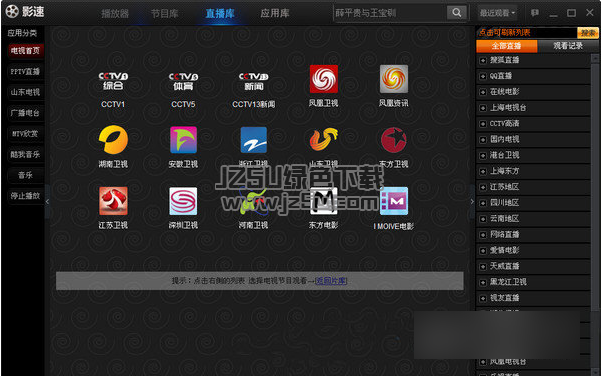The width and height of the screenshot is (601, 376).
Task: Launch the 凤凰卫视 channel
Action: [324, 79]
